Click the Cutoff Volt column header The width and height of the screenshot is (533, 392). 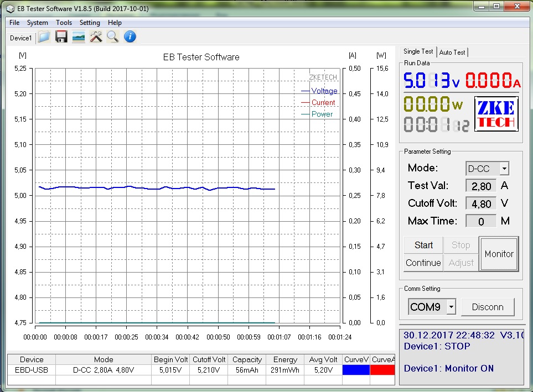click(209, 359)
